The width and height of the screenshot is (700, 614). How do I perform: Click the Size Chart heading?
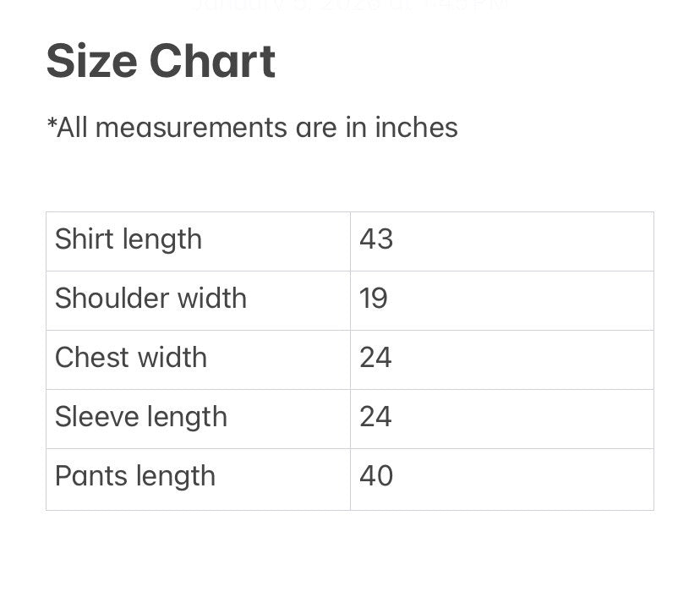point(161,62)
